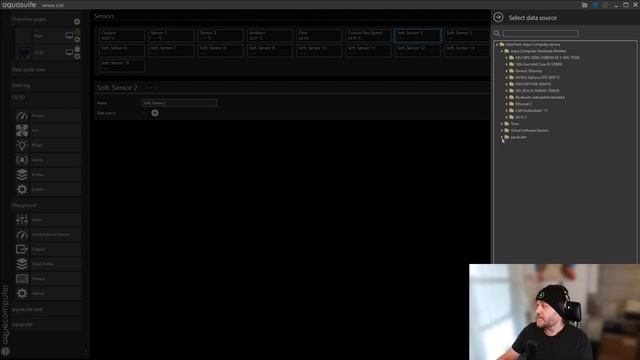Open the RGBpx light bulb icon
The width and height of the screenshot is (640, 360).
22,145
